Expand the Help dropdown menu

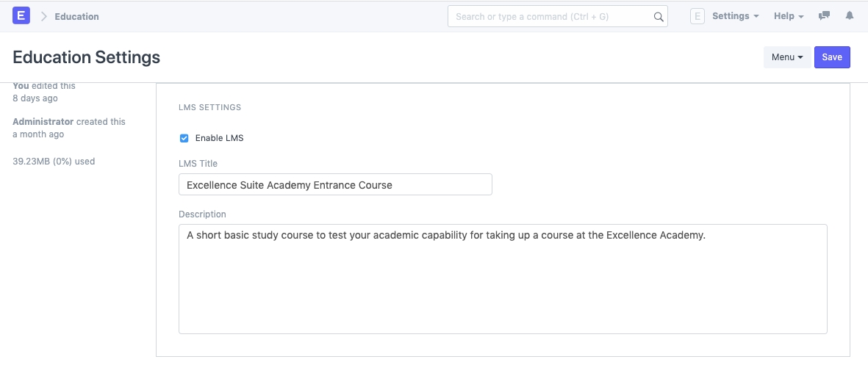[789, 16]
